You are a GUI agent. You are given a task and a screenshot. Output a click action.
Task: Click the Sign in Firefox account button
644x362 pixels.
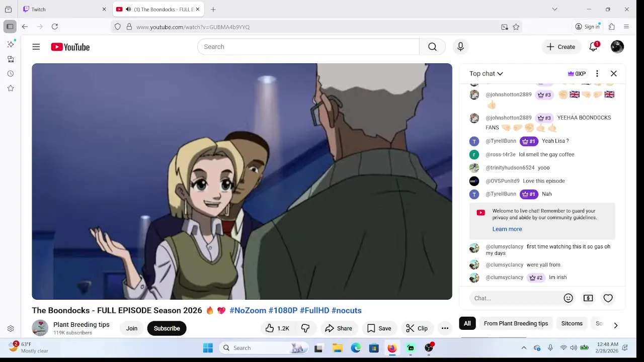point(588,27)
